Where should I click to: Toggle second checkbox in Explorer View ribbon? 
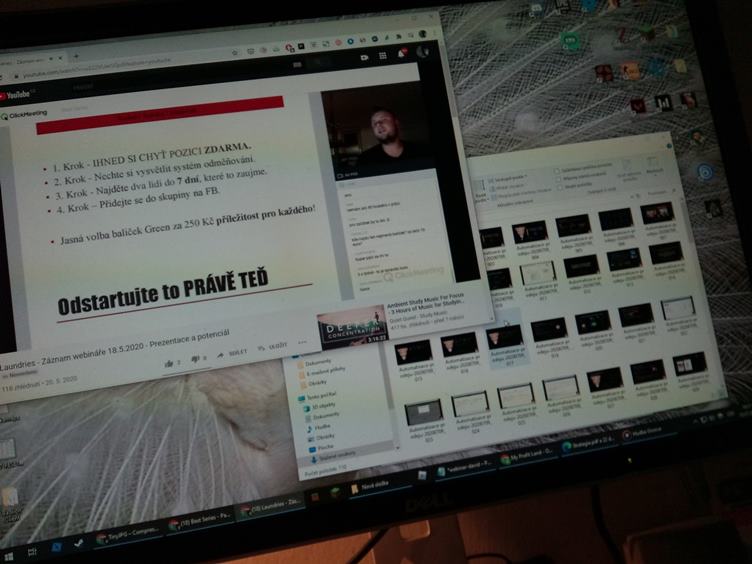[559, 179]
